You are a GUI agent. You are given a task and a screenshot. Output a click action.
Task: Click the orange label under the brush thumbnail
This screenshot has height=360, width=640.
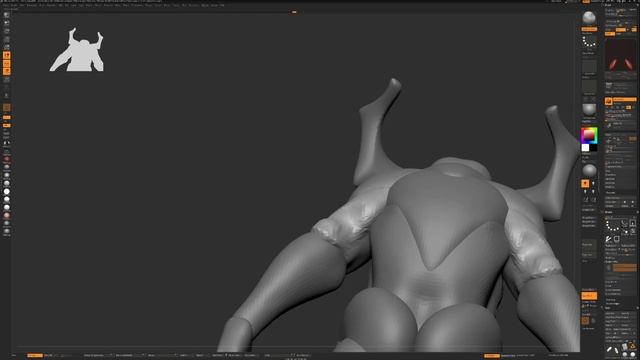click(589, 29)
